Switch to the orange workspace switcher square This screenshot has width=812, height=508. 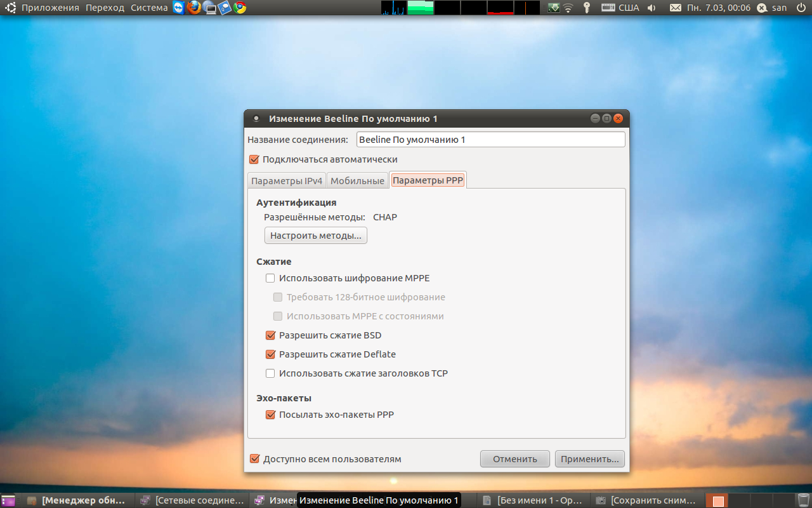[718, 501]
